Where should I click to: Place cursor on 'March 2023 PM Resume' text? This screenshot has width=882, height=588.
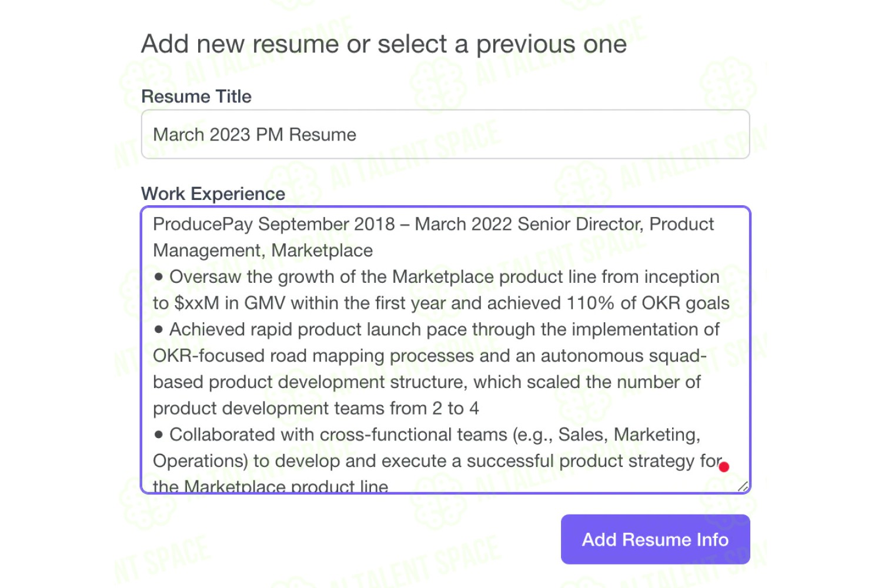pyautogui.click(x=255, y=135)
